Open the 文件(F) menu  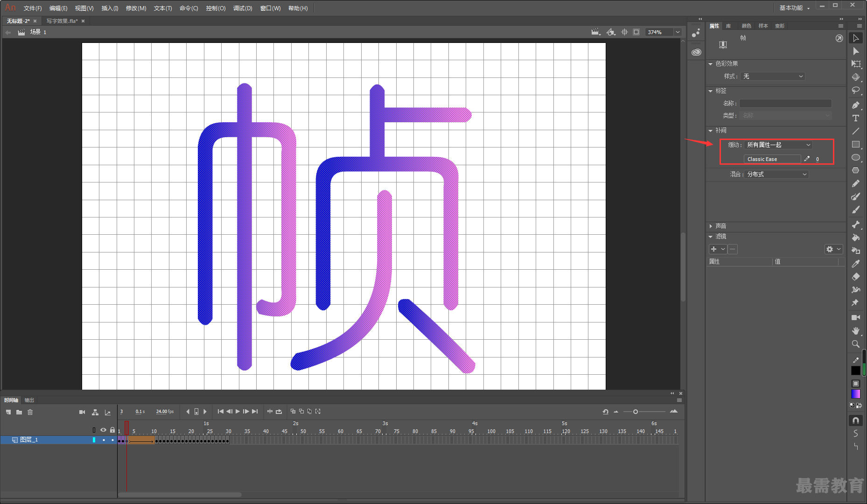click(33, 8)
